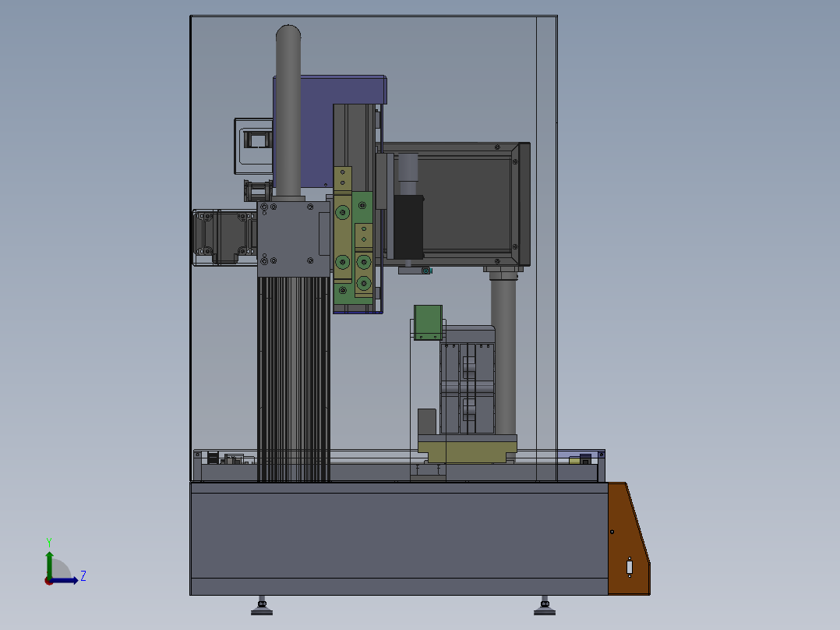Select the purple cover behind the column
This screenshot has height=630, width=840.
[316, 131]
